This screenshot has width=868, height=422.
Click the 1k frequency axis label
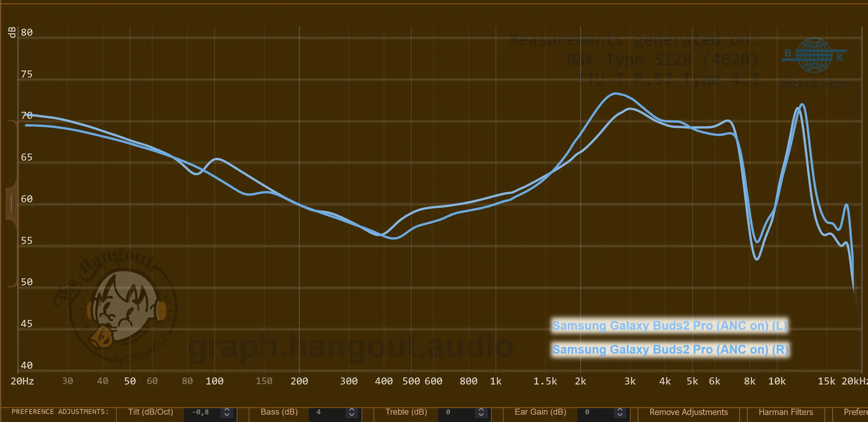click(496, 381)
